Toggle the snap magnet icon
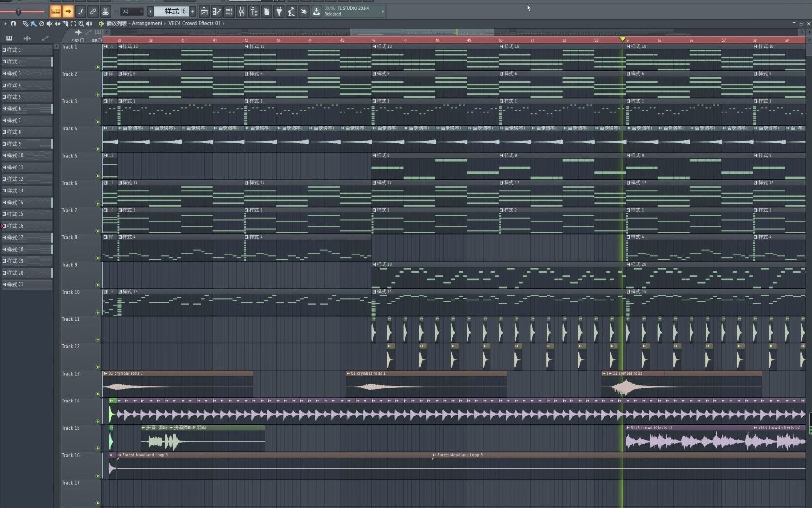This screenshot has height=508, width=812. [13, 23]
